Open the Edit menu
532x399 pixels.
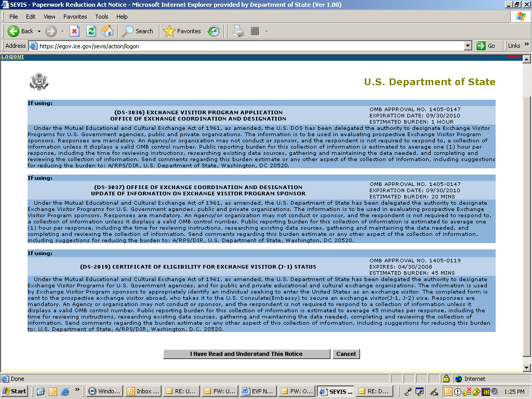pyautogui.click(x=31, y=17)
